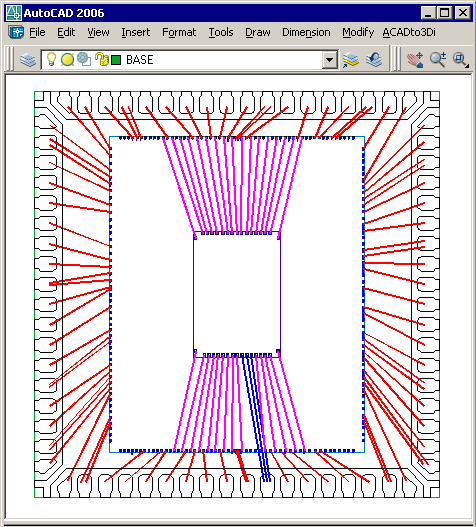Toggle the layer freeze sun icon
This screenshot has height=527, width=476.
[x=67, y=60]
